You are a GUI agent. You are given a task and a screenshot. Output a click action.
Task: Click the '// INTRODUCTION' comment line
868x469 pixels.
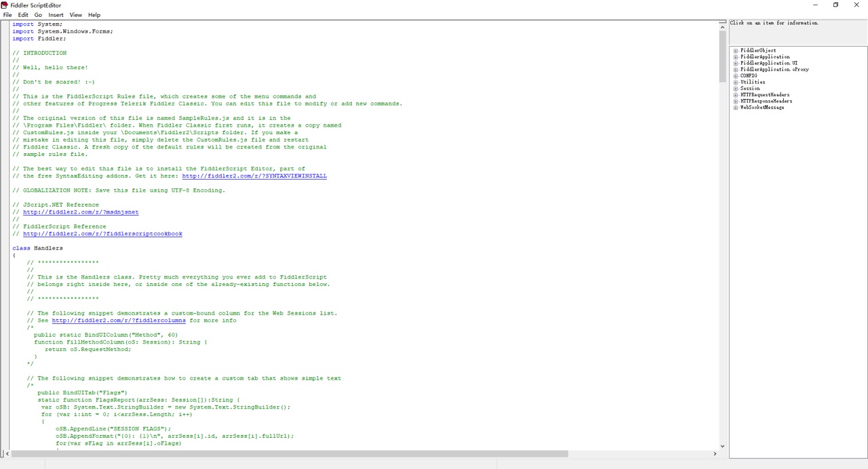(x=39, y=53)
